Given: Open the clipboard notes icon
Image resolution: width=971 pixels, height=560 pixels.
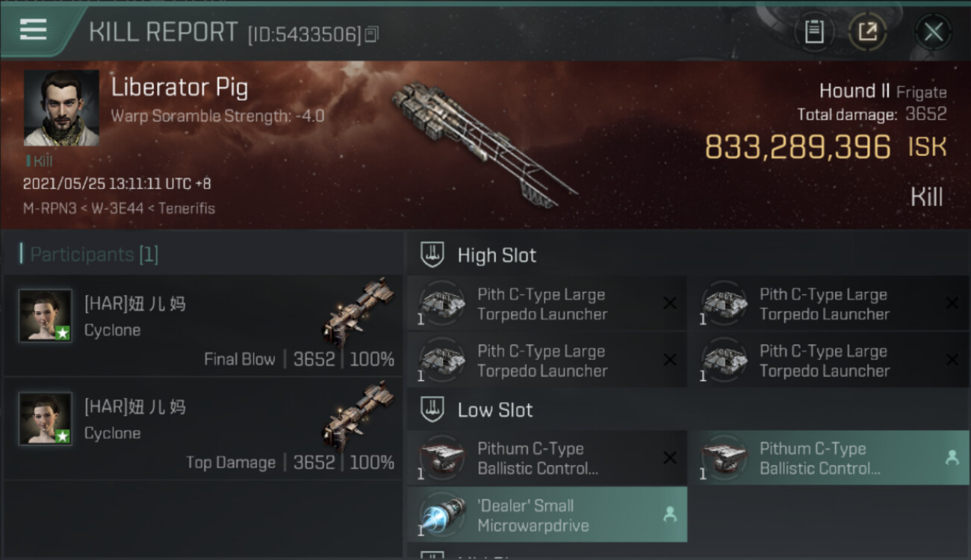Looking at the screenshot, I should click(x=814, y=32).
